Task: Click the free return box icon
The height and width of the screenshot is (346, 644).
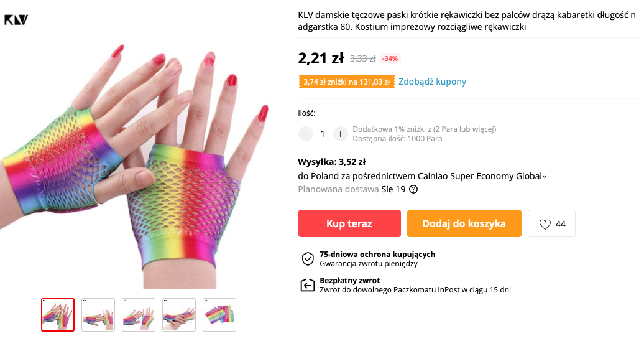Action: pos(307,285)
